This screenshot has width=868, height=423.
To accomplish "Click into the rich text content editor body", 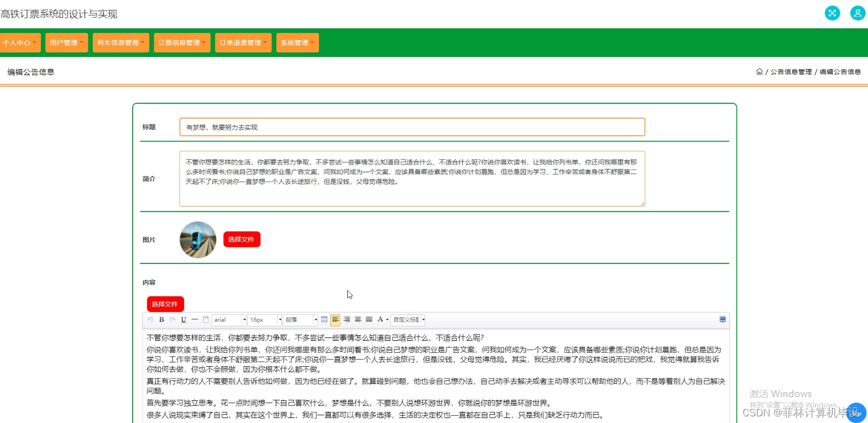I will point(436,376).
